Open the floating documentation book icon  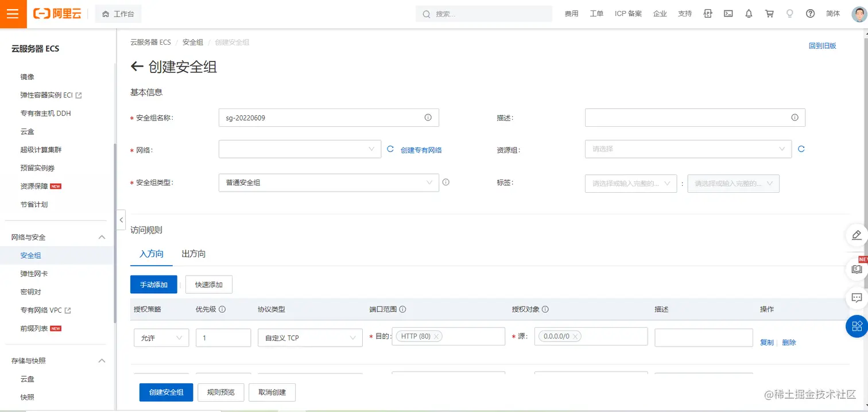[857, 269]
